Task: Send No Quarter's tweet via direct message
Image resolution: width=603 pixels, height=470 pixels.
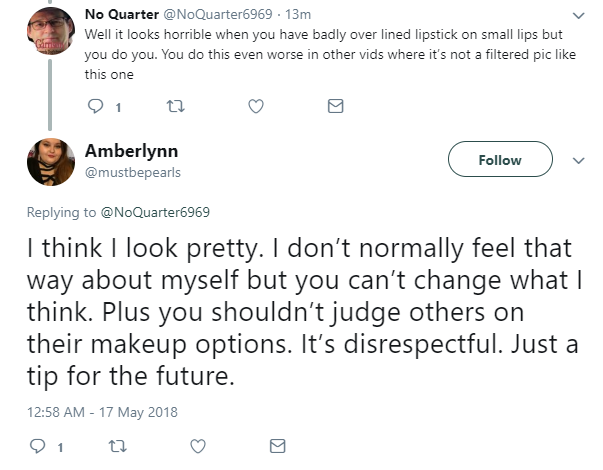Action: click(x=335, y=106)
